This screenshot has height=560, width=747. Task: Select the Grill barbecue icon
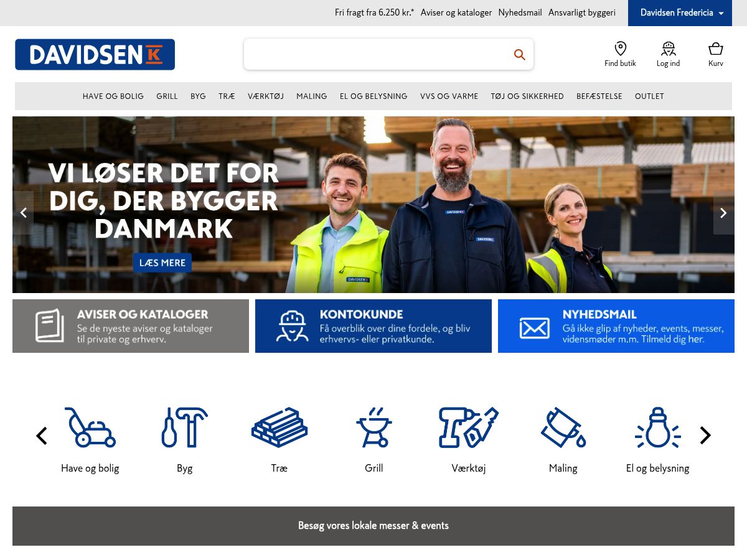pos(374,427)
